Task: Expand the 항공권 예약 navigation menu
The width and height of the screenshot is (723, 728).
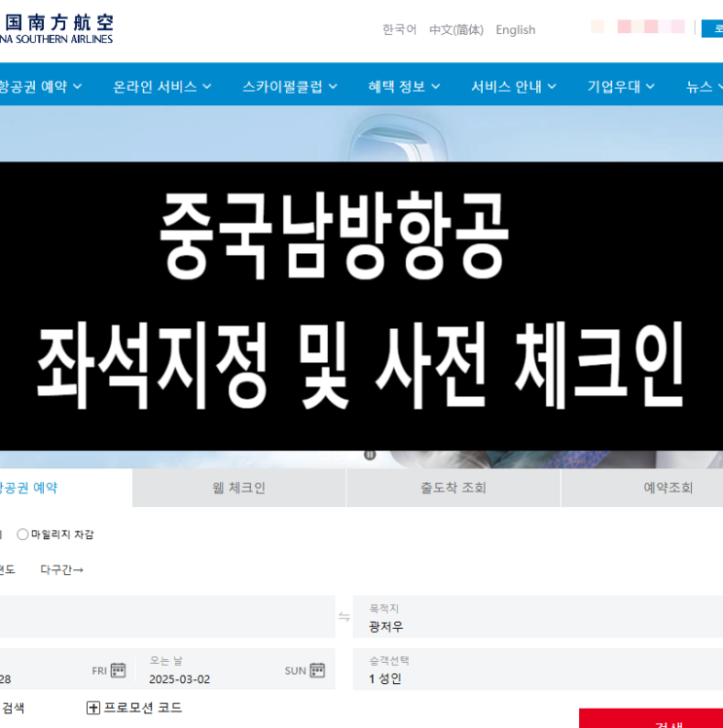Action: click(41, 87)
